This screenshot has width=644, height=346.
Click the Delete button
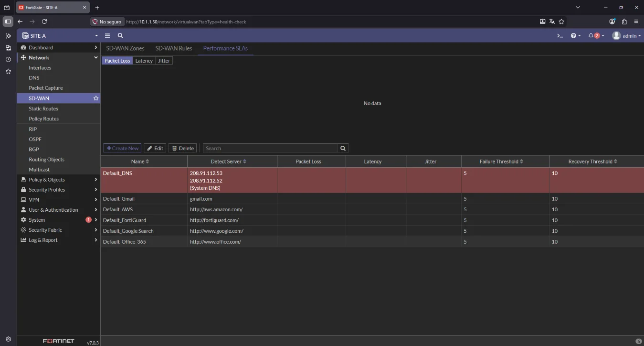(x=183, y=148)
